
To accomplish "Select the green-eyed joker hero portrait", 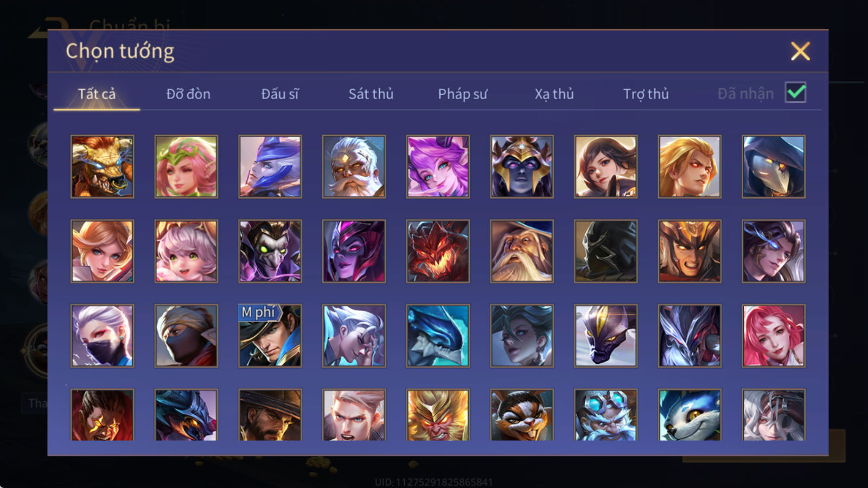I will click(x=270, y=251).
